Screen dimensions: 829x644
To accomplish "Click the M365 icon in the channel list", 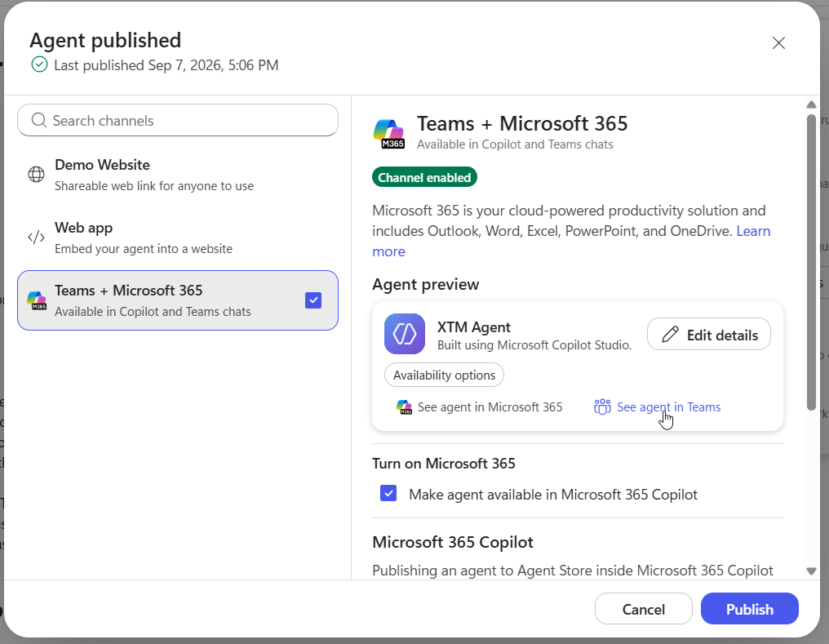I will click(x=37, y=300).
